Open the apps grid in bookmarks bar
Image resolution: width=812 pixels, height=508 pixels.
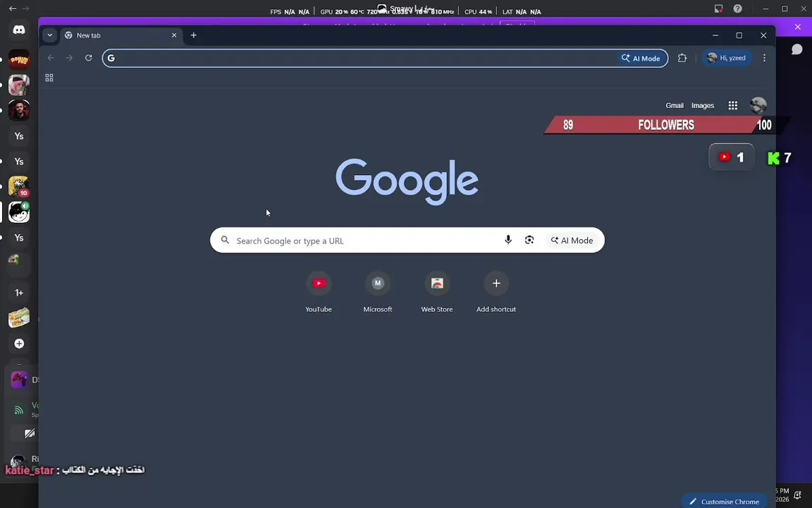tap(49, 78)
